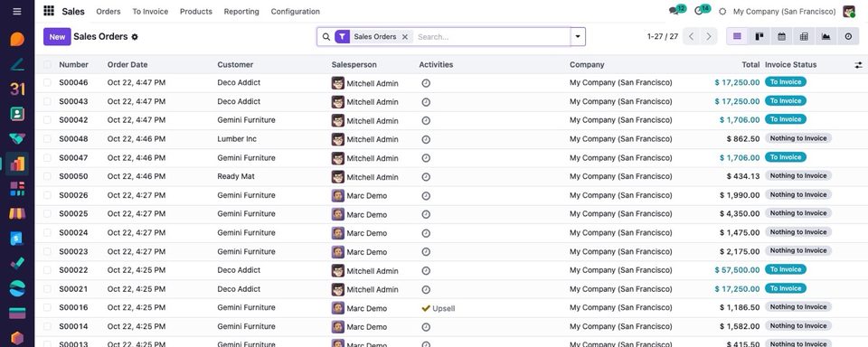Remove the Sales Orders filter facet

click(x=405, y=37)
